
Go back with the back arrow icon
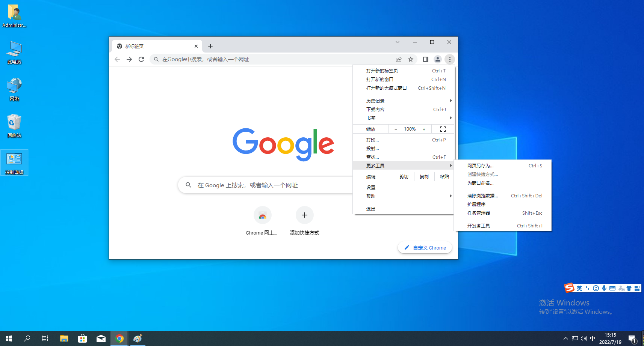click(117, 59)
